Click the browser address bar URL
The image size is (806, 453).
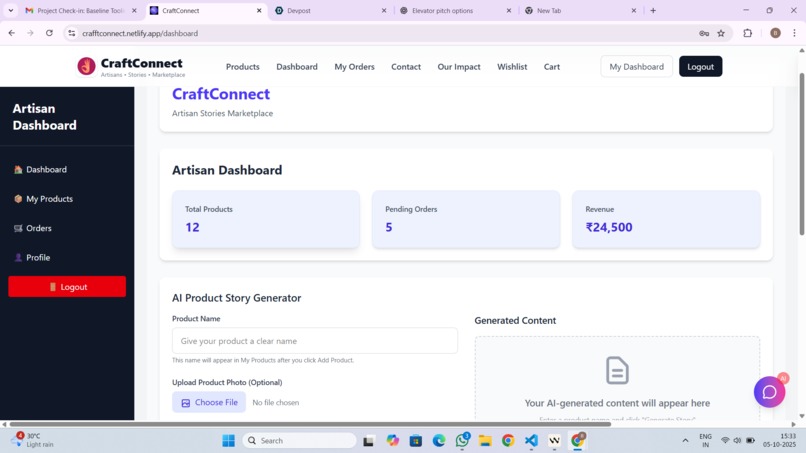coord(140,33)
